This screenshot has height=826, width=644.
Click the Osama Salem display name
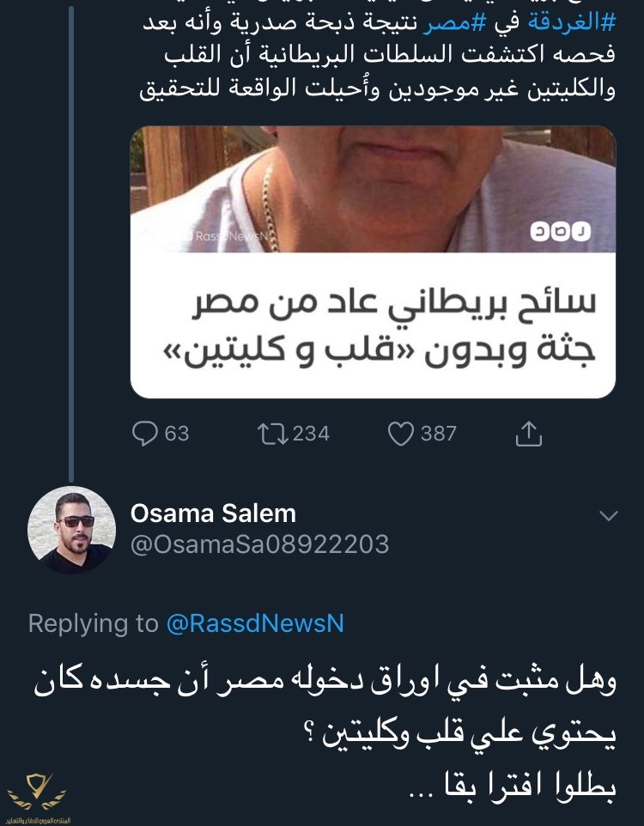tap(213, 513)
